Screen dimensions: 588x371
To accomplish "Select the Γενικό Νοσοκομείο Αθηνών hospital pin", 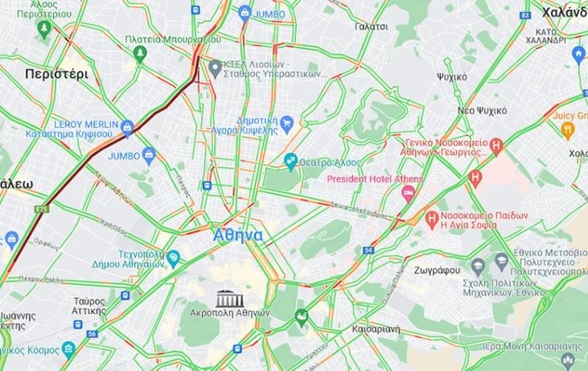I will [496, 146].
